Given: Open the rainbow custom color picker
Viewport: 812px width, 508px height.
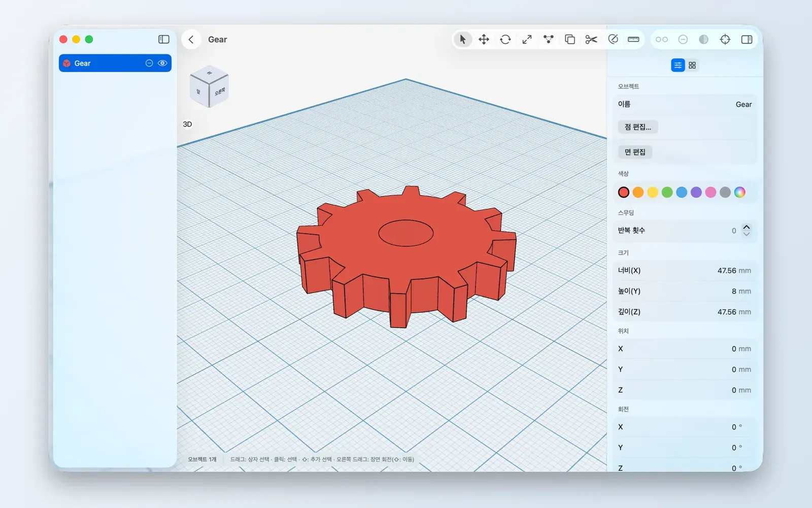Looking at the screenshot, I should [740, 192].
